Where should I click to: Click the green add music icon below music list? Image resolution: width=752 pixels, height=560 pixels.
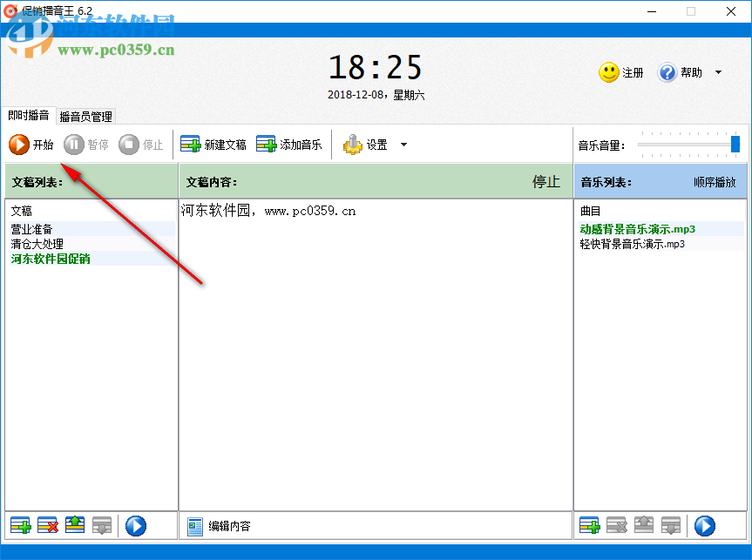tap(590, 525)
